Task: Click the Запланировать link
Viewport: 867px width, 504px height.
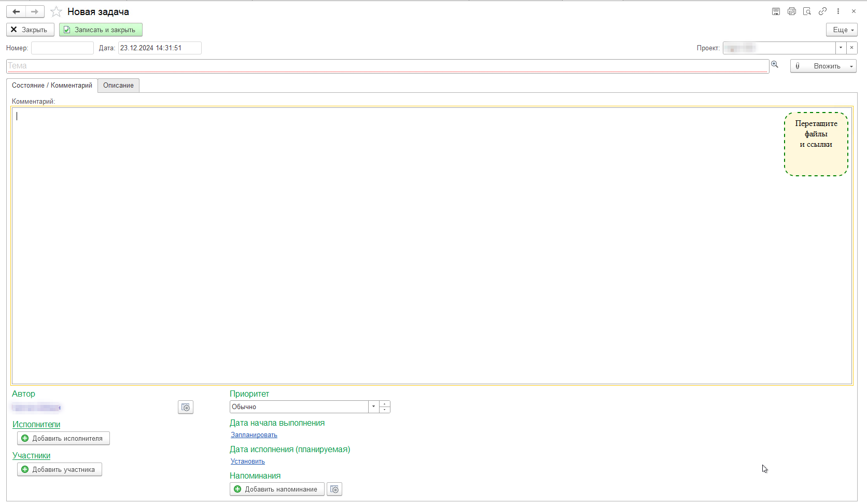Action: pos(254,435)
